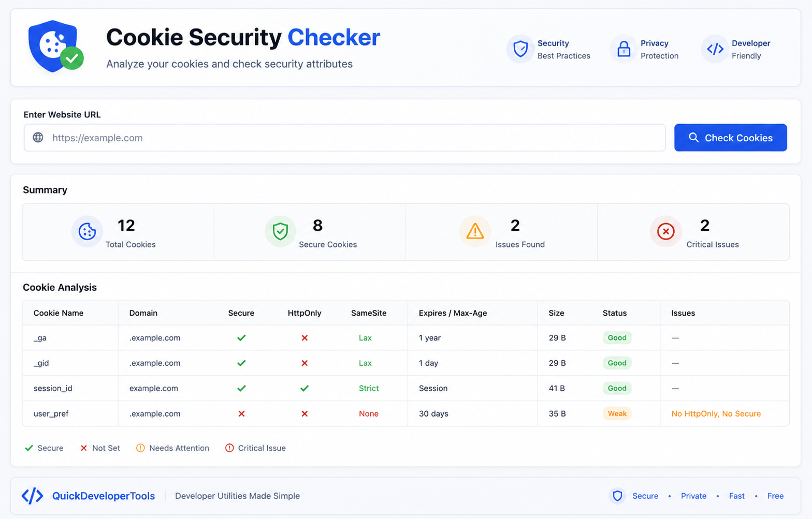Open the QuickDeveloperTools footer link

pos(104,496)
